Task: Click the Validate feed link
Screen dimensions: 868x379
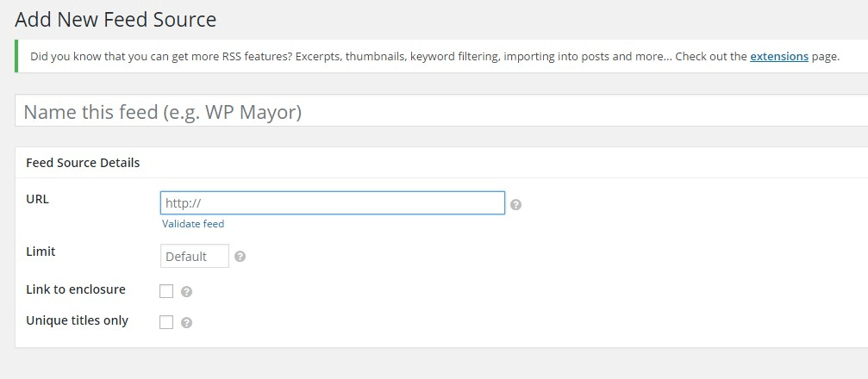Action: pos(193,224)
